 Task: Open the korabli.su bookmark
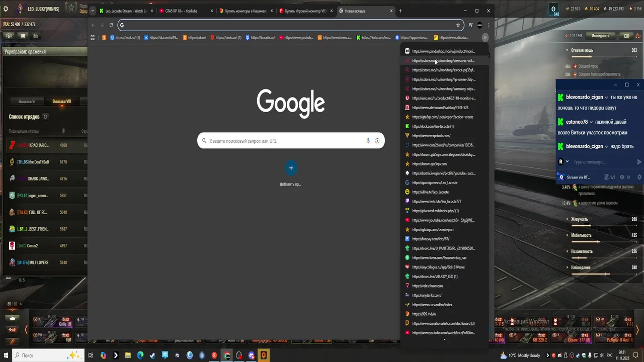260,37
